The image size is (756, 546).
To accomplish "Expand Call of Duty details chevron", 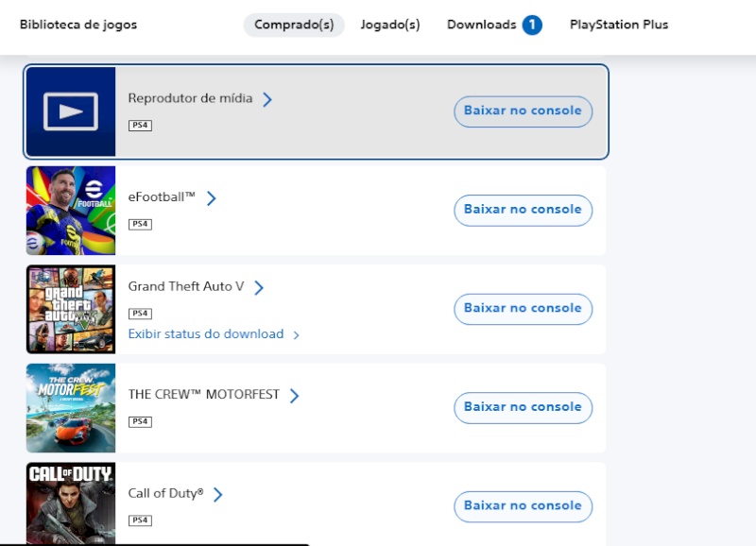I will (219, 494).
